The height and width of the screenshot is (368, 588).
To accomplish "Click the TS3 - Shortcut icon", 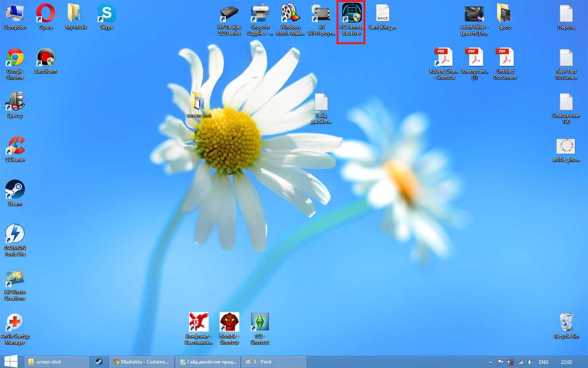I will pos(260,329).
